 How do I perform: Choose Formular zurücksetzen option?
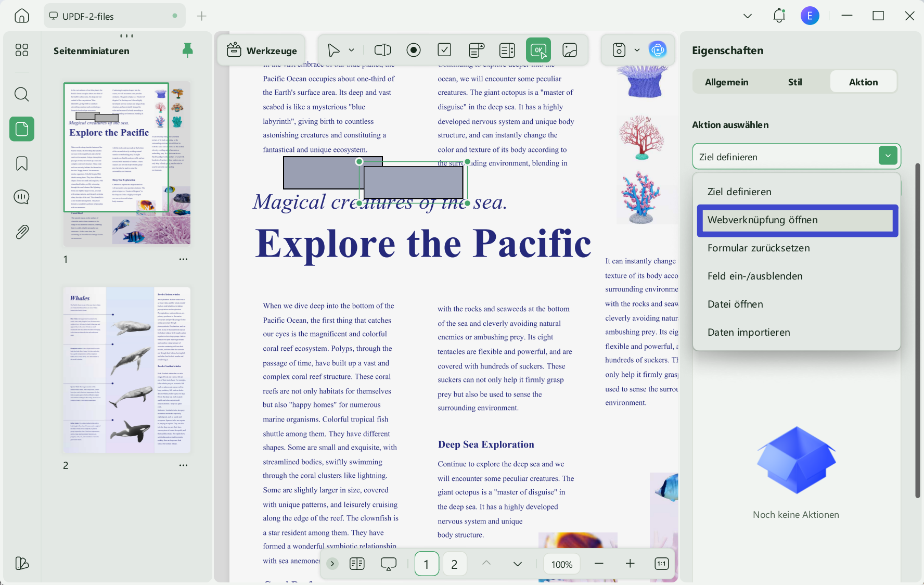[797, 248]
